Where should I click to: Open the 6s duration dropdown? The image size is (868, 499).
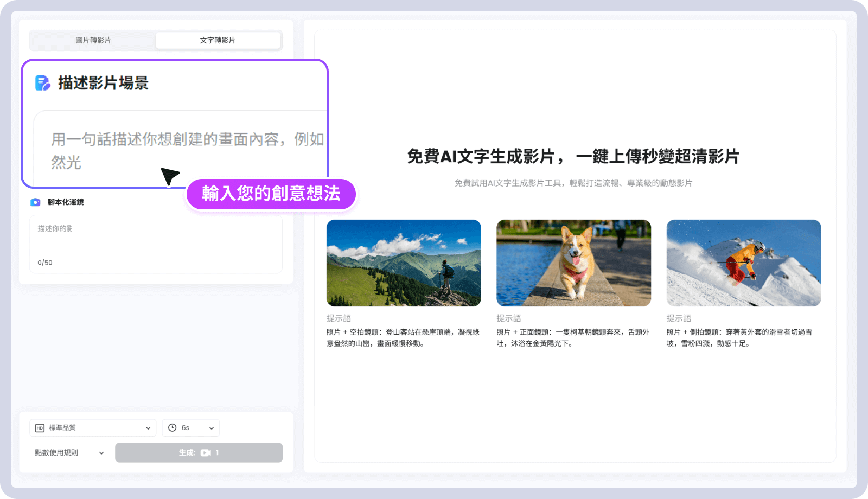tap(191, 428)
